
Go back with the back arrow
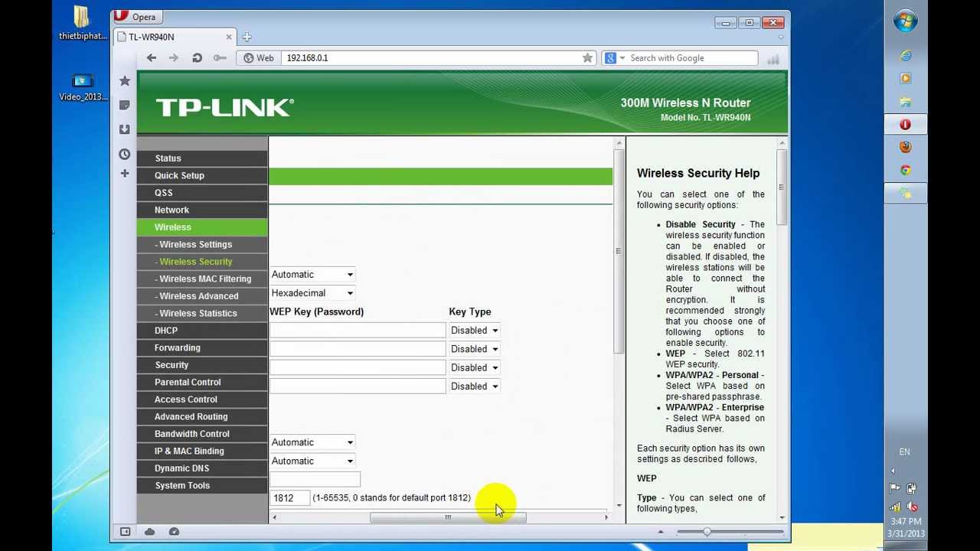[x=152, y=58]
